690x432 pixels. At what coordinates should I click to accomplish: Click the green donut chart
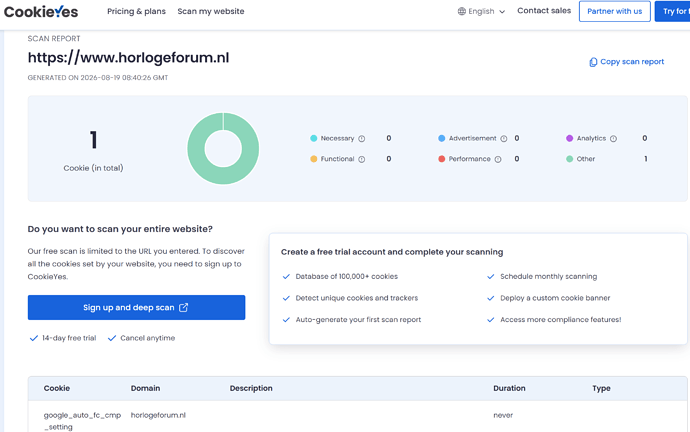pos(223,148)
